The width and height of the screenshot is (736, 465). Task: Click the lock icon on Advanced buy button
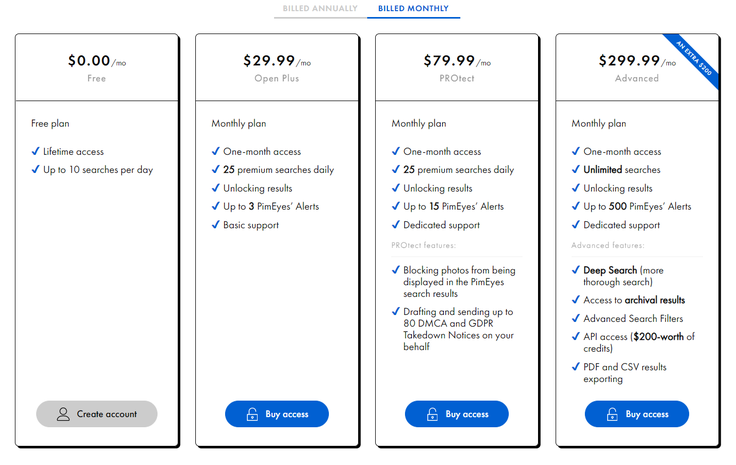pos(612,414)
